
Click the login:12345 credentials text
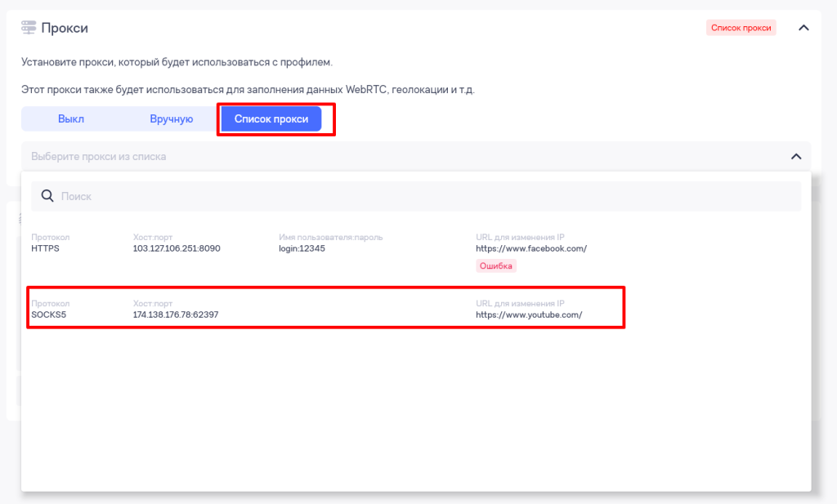(302, 248)
